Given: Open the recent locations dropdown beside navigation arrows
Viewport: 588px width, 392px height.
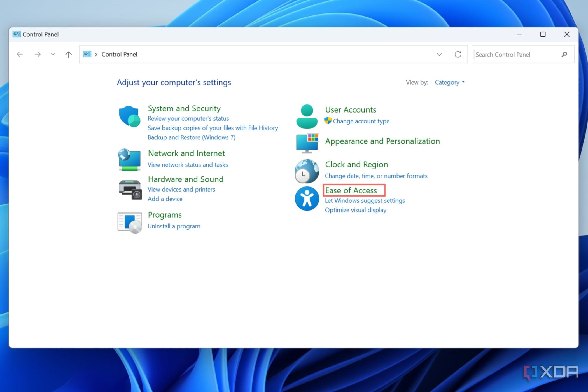Looking at the screenshot, I should click(53, 54).
